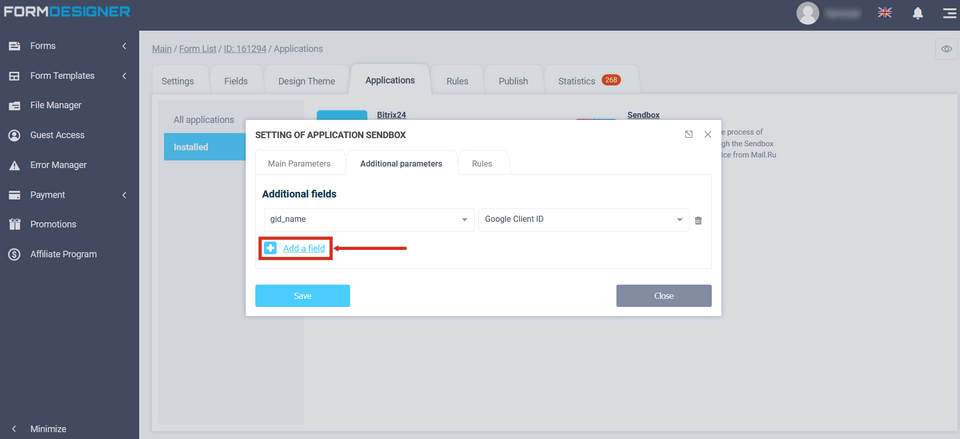Open Error Manager warning icon
Screen dimensions: 960x439
[14, 165]
